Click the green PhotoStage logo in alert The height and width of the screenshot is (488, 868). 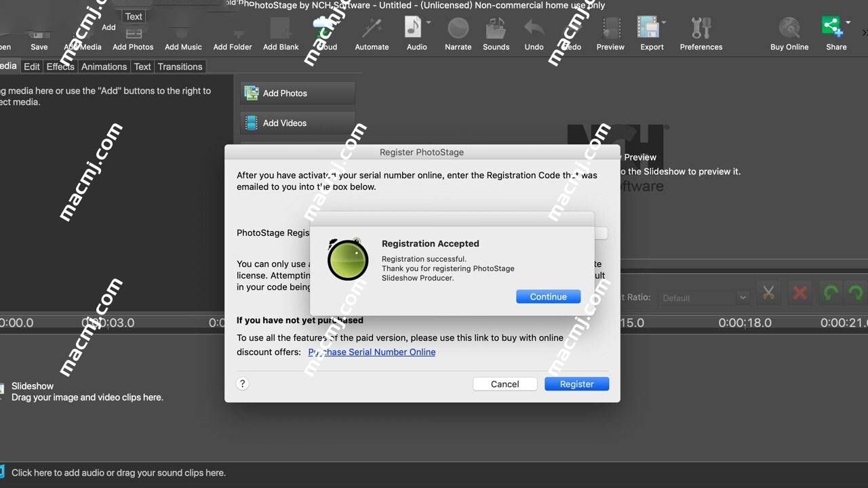point(348,260)
